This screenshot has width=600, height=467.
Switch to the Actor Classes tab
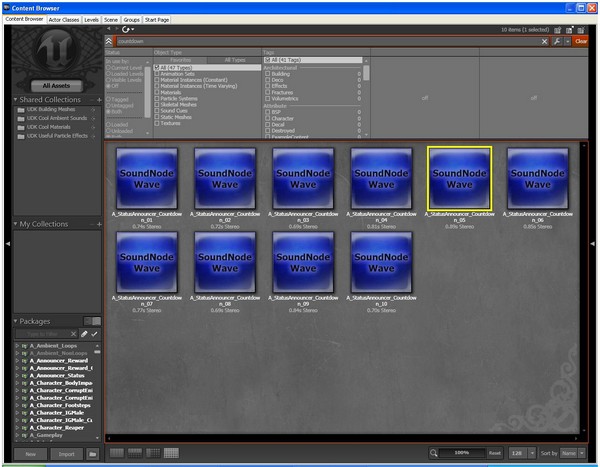[64, 20]
